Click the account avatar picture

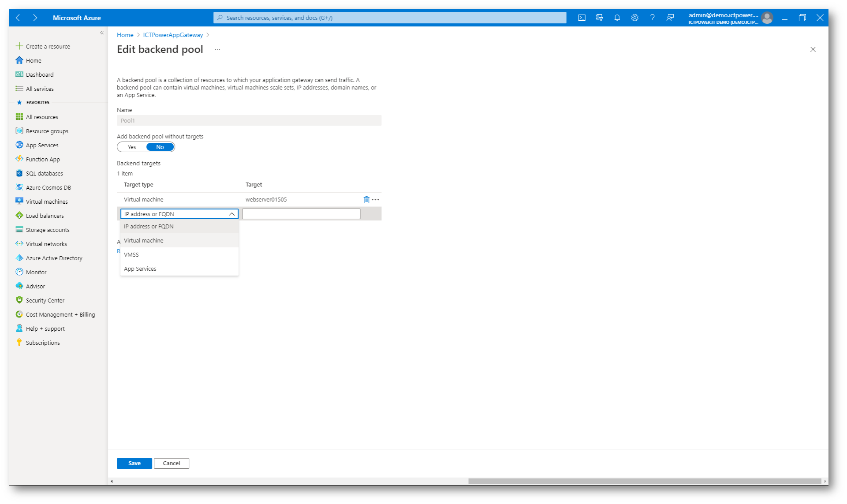[x=767, y=18]
